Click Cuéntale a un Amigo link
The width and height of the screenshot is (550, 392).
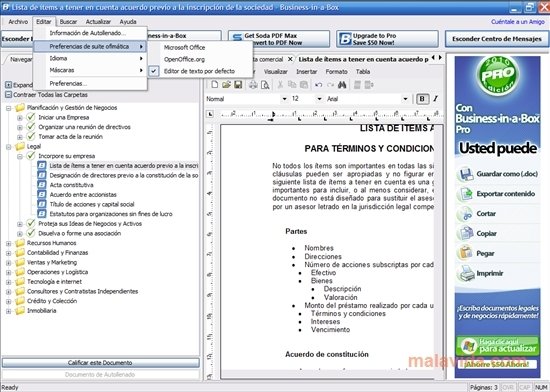coord(518,22)
